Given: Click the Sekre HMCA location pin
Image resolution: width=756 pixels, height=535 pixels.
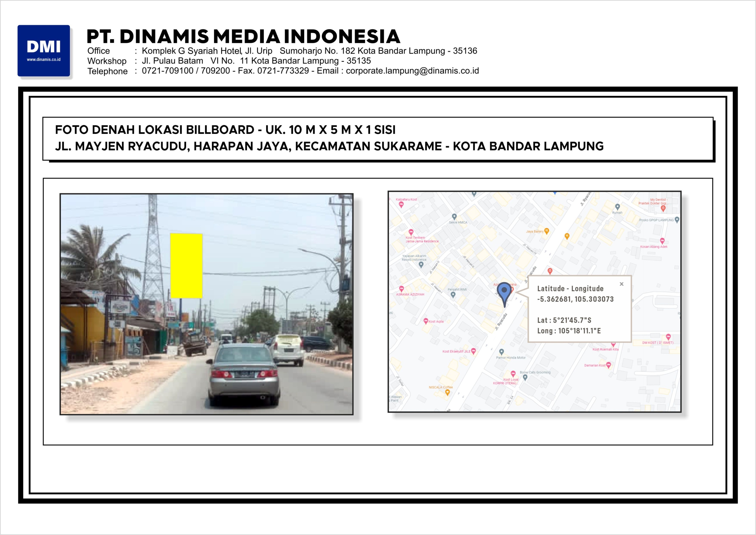Looking at the screenshot, I should (454, 217).
